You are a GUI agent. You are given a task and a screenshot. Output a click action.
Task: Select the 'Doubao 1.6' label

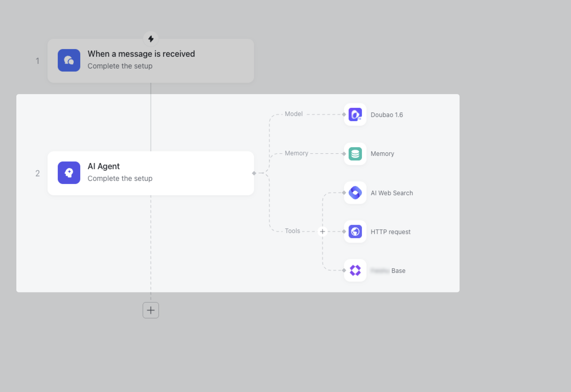[x=387, y=115]
